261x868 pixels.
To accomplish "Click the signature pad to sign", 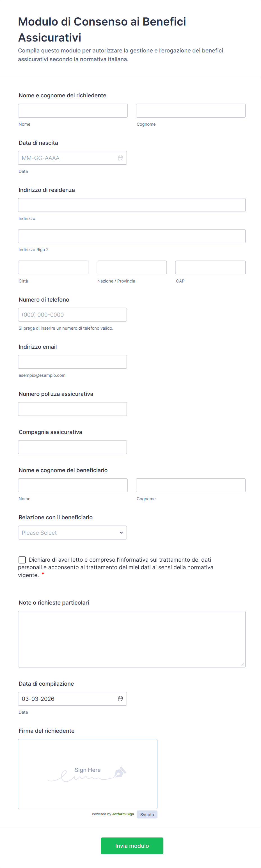I will (88, 774).
